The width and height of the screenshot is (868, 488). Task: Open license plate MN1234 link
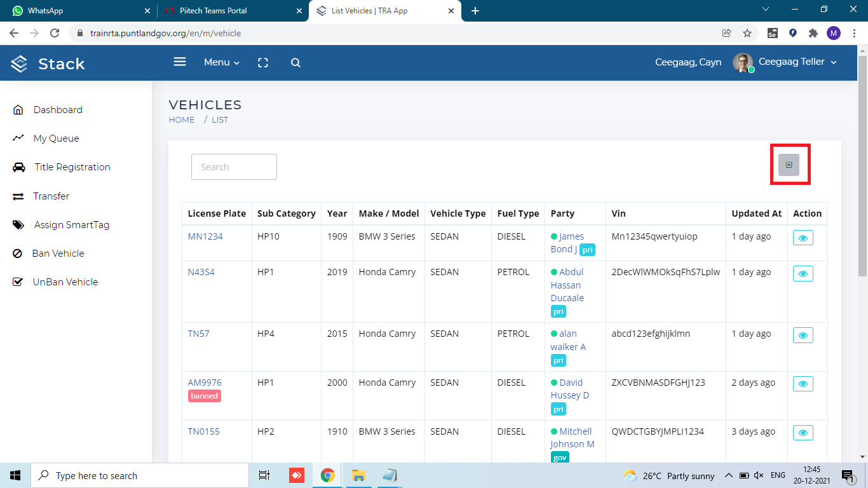(x=205, y=236)
